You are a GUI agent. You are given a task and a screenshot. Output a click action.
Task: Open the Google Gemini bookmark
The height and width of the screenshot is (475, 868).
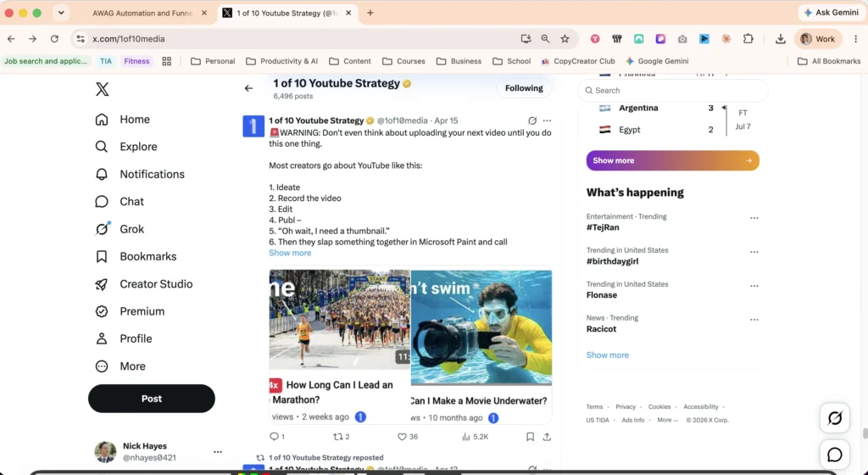click(x=657, y=61)
